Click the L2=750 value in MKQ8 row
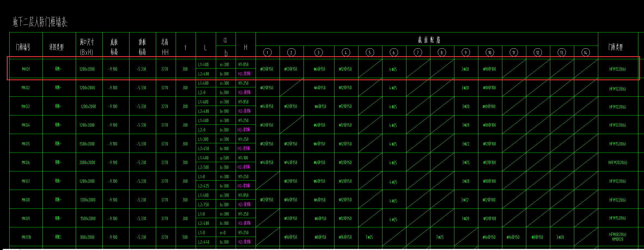This screenshot has width=644, height=250. tap(203, 205)
